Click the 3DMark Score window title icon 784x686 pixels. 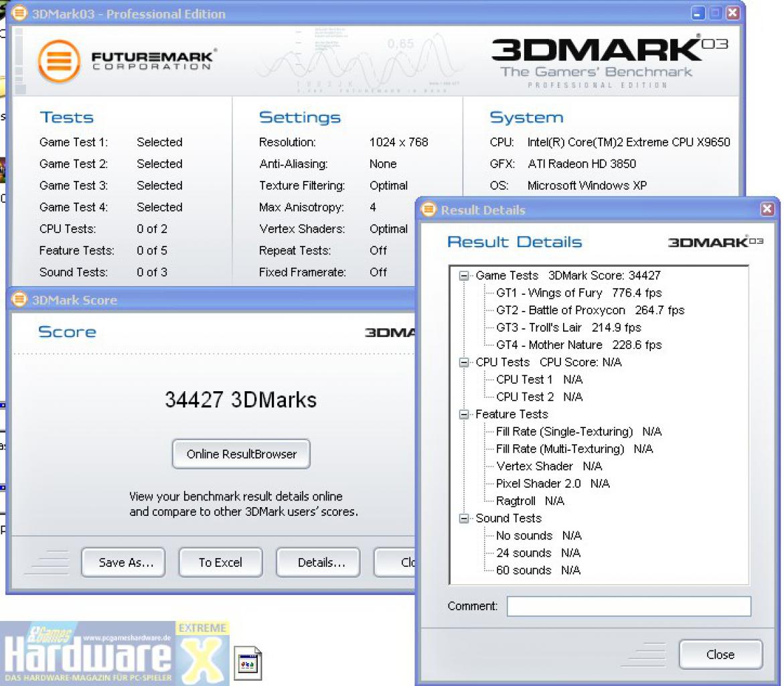pyautogui.click(x=19, y=299)
